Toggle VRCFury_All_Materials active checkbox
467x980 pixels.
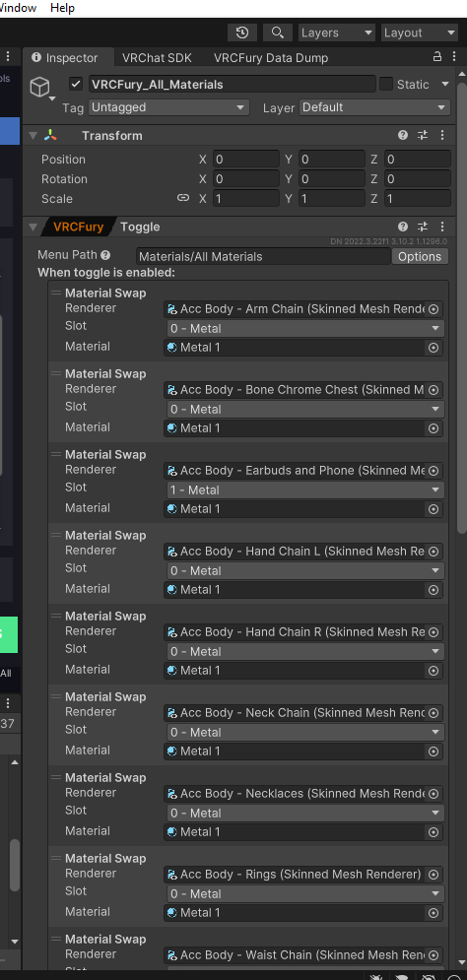[76, 84]
